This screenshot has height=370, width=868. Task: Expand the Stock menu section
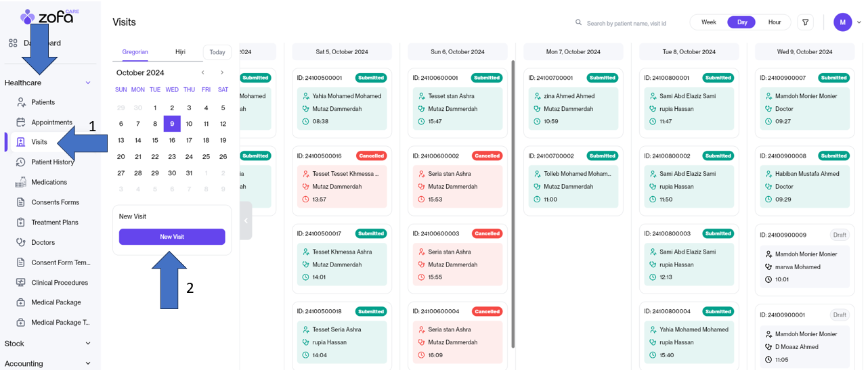(87, 344)
